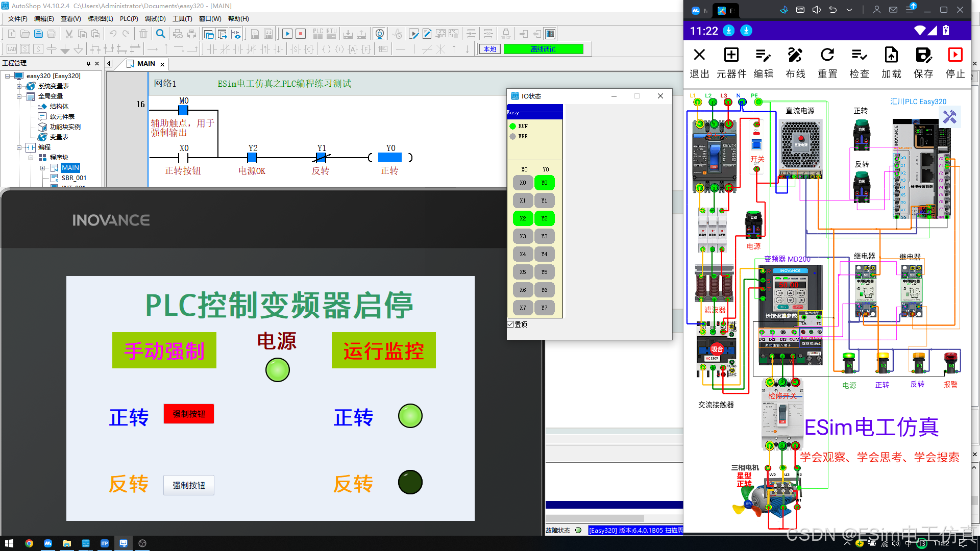Toggle Y0 output in IO status panel

545,183
